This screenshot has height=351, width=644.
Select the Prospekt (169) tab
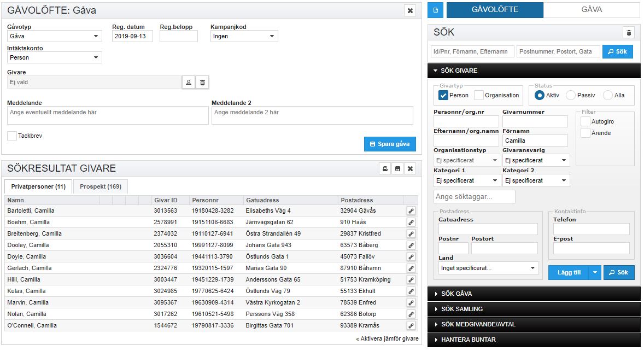coord(101,187)
